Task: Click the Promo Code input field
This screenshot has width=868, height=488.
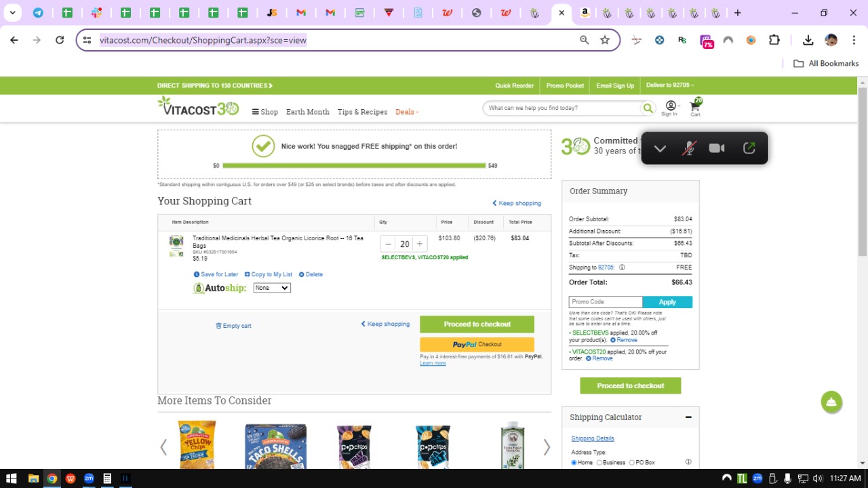Action: click(x=606, y=302)
